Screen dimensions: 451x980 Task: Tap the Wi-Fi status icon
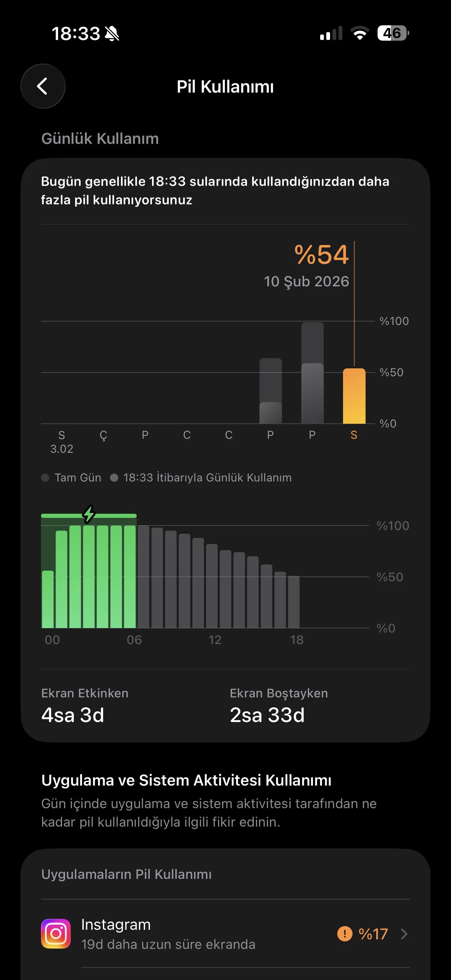tap(360, 33)
